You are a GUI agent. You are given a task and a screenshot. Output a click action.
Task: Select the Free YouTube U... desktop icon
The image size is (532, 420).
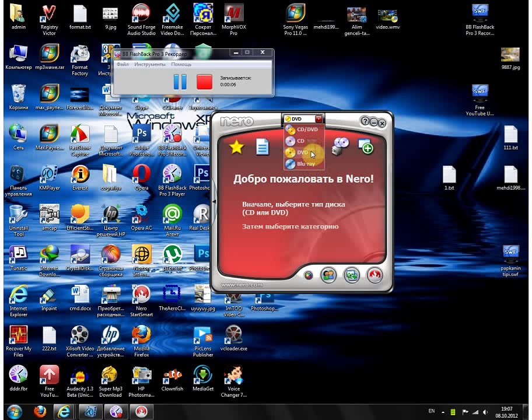(x=480, y=100)
